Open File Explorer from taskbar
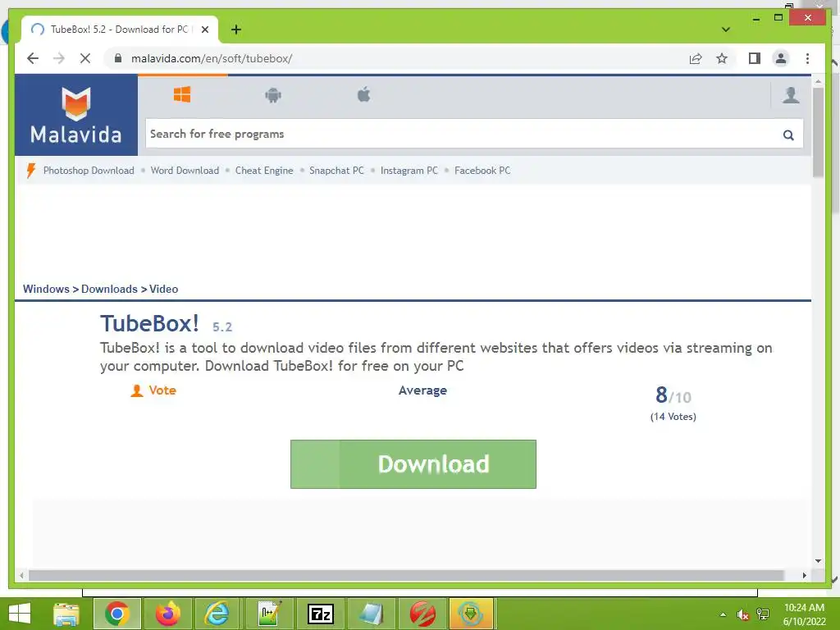 (x=66, y=614)
